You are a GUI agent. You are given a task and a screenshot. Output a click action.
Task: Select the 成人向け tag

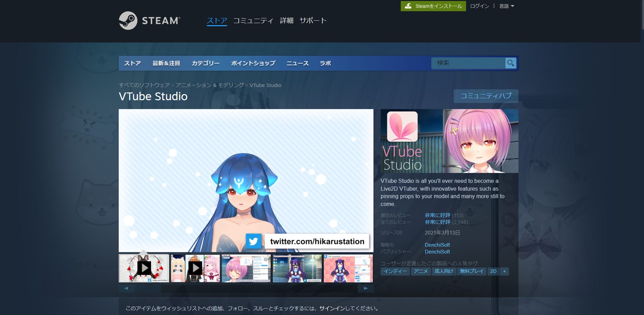click(444, 271)
